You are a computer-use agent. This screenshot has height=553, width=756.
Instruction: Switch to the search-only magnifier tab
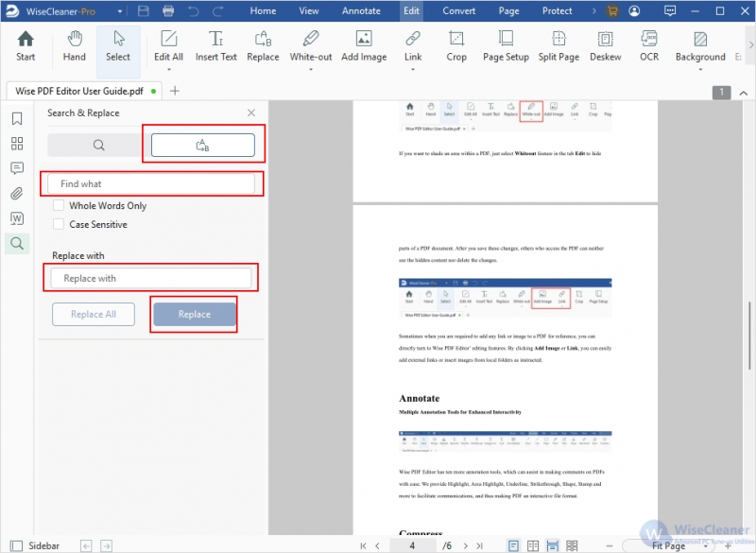tap(99, 146)
